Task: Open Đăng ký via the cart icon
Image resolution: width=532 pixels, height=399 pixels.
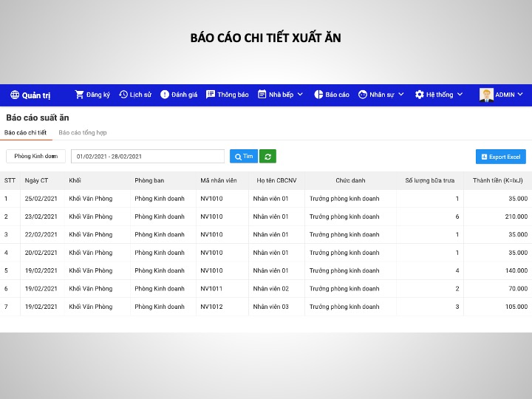Action: [79, 95]
